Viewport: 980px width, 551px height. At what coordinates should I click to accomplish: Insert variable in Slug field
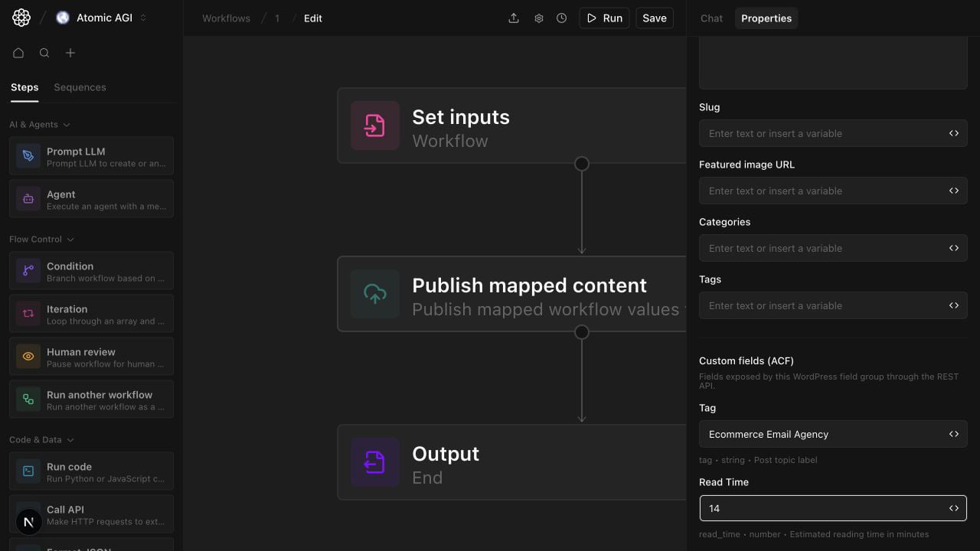click(954, 133)
